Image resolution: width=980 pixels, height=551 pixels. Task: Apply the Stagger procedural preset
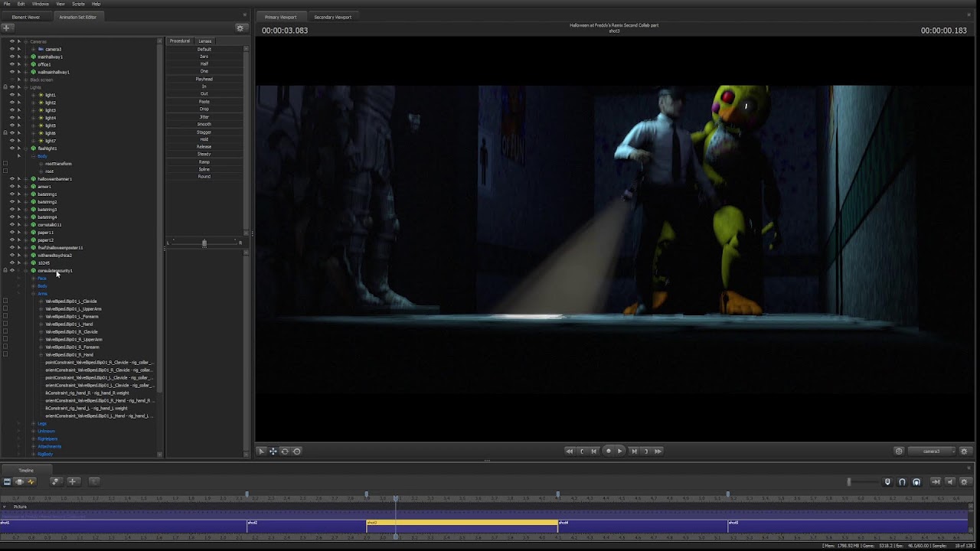click(204, 132)
